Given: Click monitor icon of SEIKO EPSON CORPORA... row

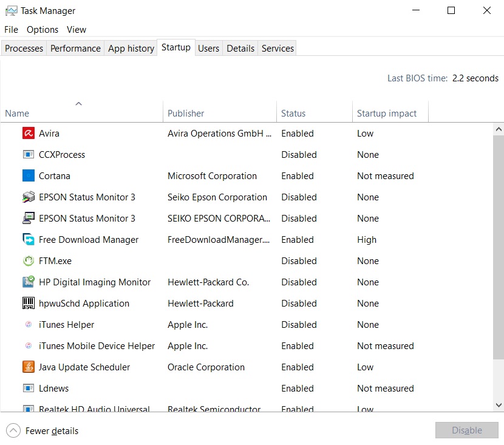Looking at the screenshot, I should click(x=29, y=218).
